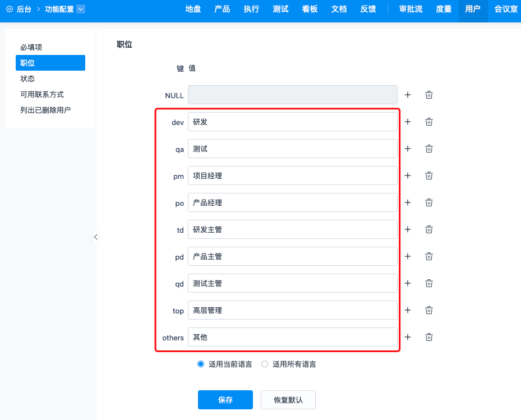Click the 功能配置 breadcrumb
521x420 pixels.
(59, 10)
